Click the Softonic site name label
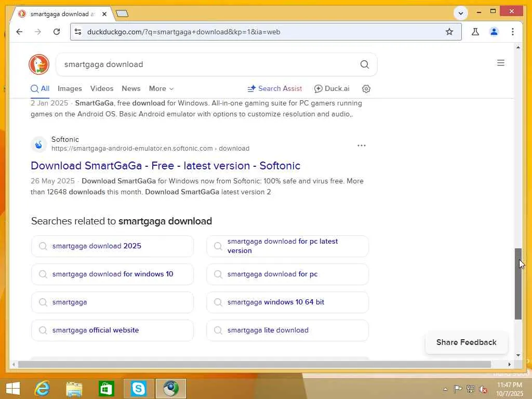Screen dimensions: 532x399 point(65,139)
